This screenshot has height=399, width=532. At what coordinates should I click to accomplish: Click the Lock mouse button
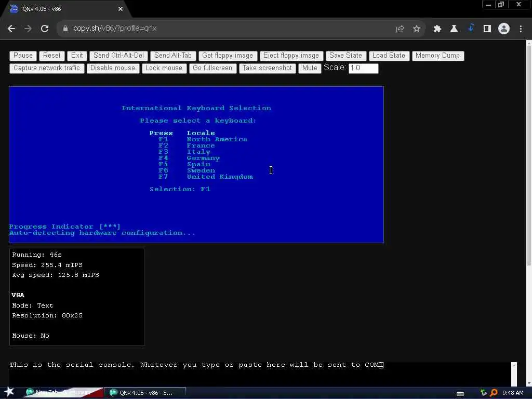click(164, 68)
